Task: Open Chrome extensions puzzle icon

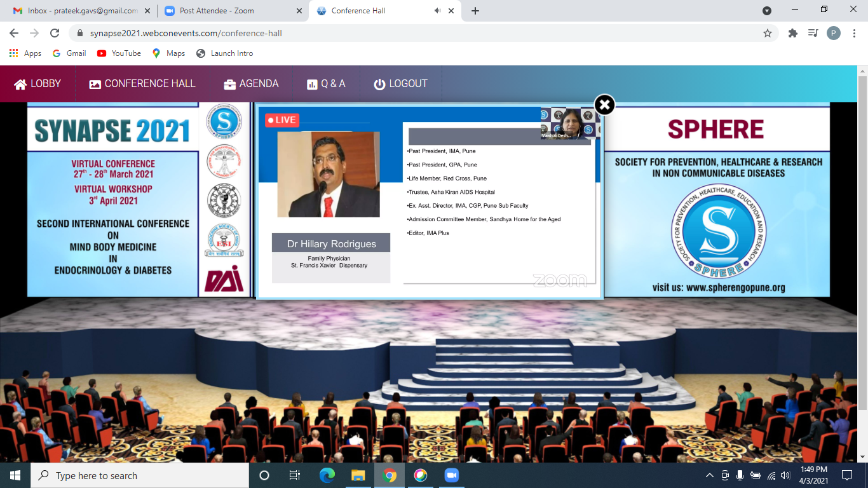Action: pos(792,33)
